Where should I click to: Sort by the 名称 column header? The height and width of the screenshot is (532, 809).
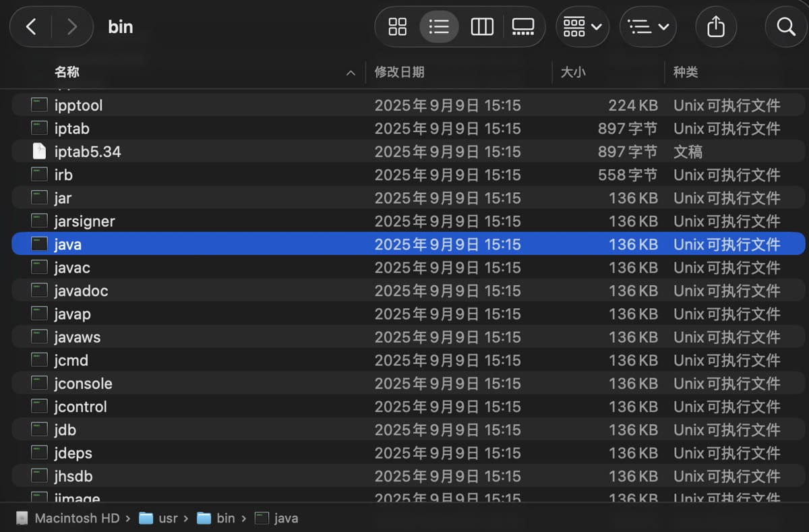[x=67, y=72]
